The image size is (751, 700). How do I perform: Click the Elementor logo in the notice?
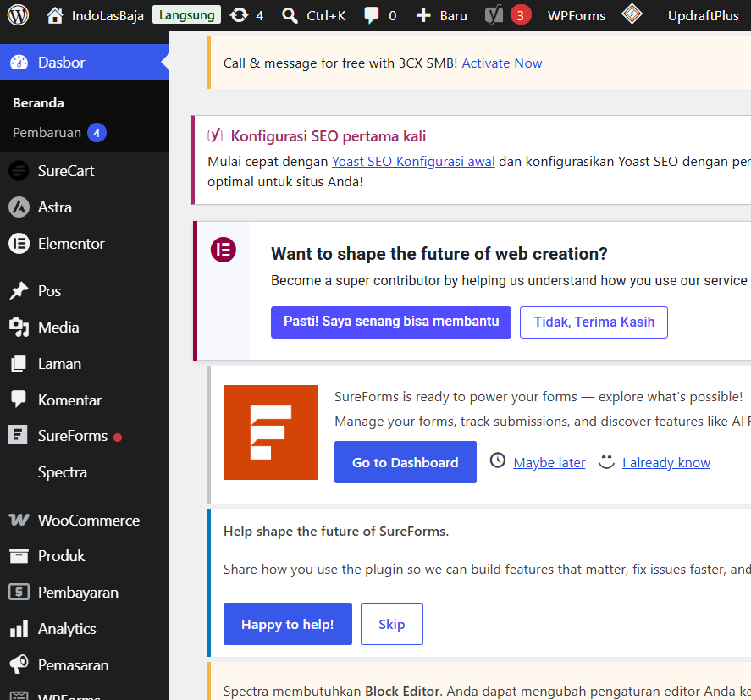(224, 250)
